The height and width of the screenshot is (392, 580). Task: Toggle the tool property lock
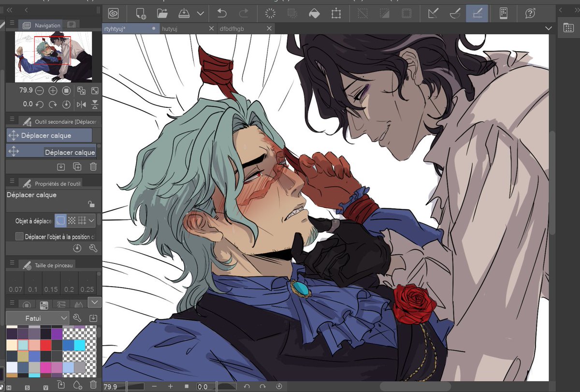point(91,204)
